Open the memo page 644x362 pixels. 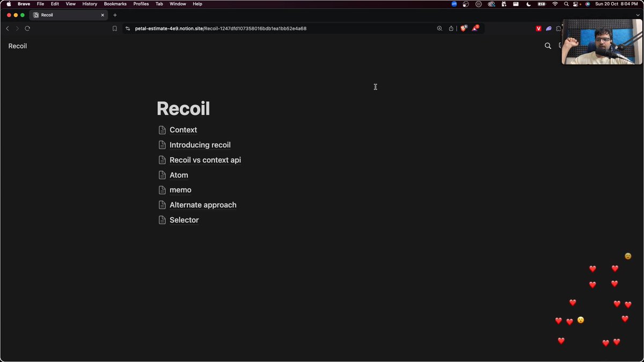tap(180, 190)
